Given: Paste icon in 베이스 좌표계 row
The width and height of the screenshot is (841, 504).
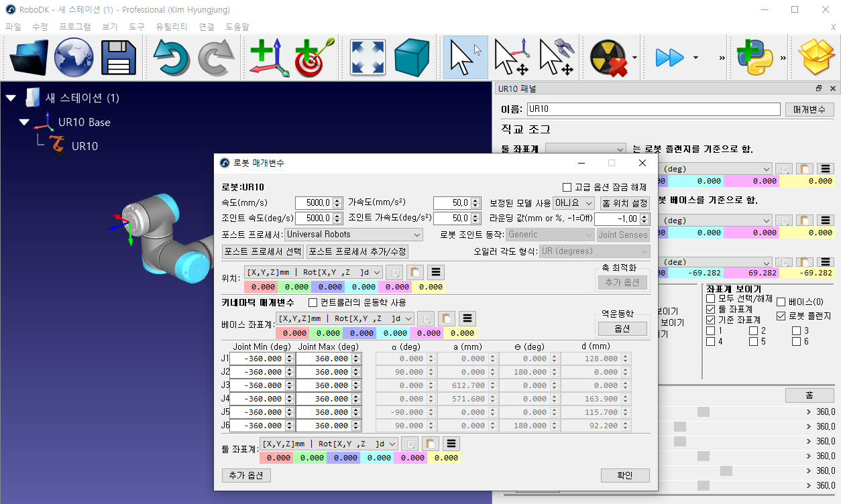Looking at the screenshot, I should click(447, 318).
